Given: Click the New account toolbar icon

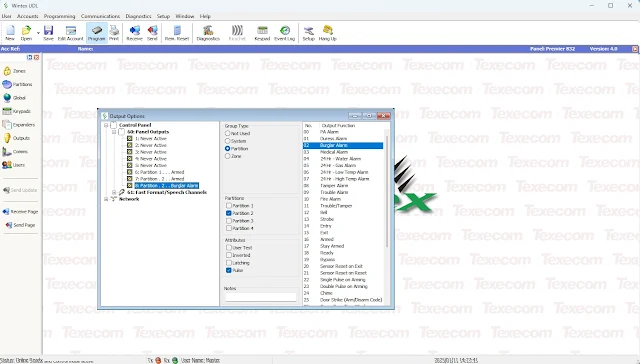Looking at the screenshot, I should pos(10,33).
